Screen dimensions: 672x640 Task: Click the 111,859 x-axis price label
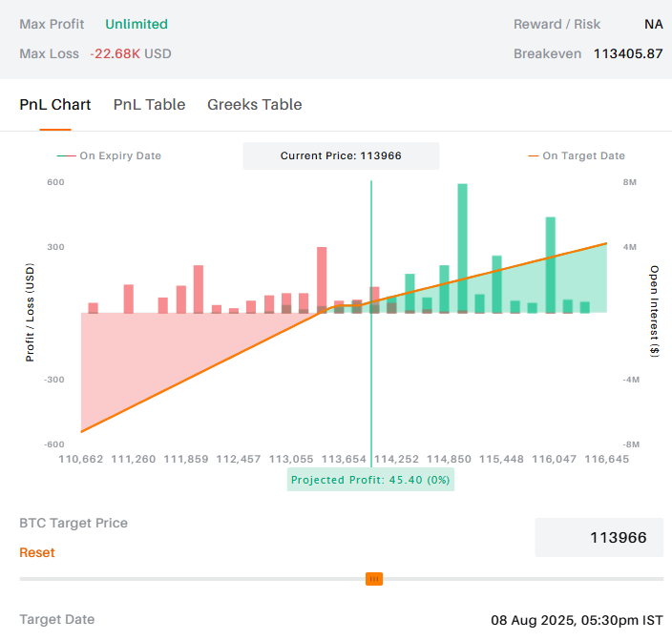(186, 459)
